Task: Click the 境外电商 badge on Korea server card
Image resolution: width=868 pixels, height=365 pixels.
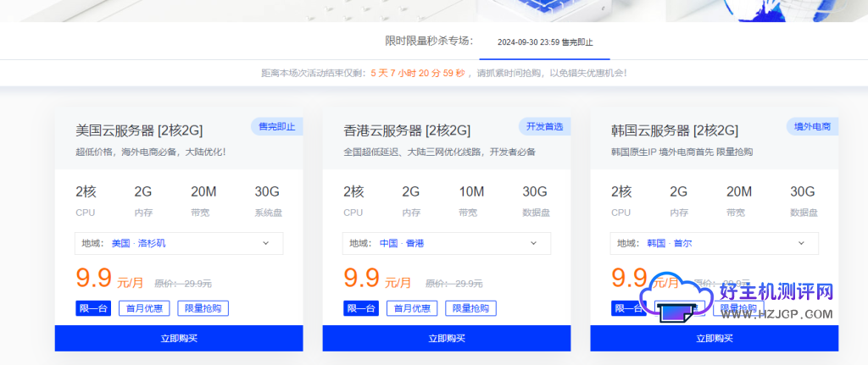Action: 811,127
